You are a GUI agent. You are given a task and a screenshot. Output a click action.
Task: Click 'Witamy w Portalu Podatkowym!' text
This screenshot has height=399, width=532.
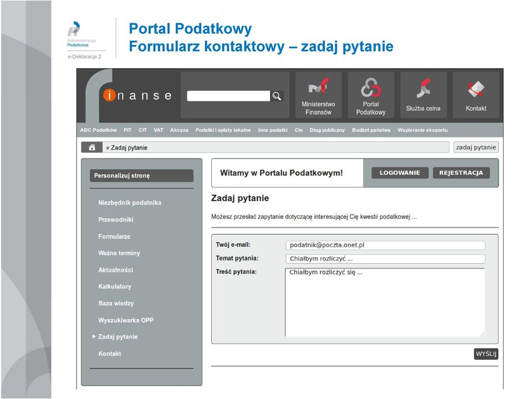[x=282, y=173]
